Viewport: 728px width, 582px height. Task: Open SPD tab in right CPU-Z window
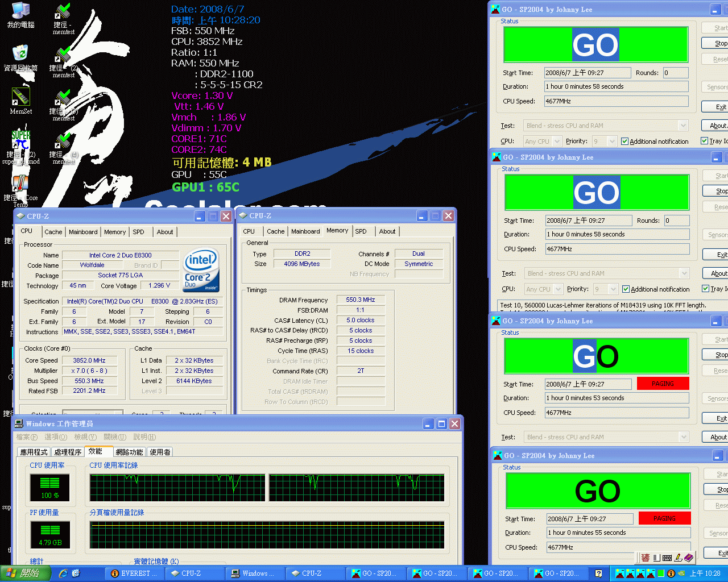click(361, 231)
